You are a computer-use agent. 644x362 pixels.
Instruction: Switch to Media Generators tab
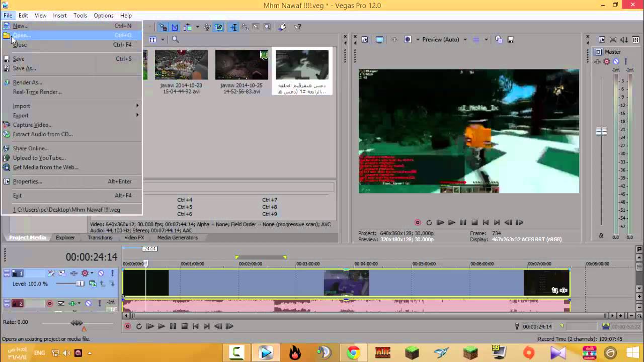(178, 238)
